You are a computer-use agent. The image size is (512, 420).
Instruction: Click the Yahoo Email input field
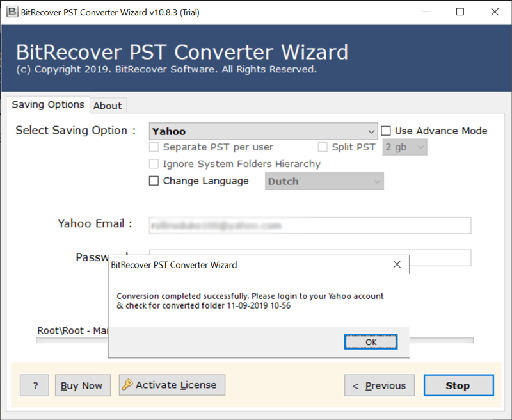310,225
